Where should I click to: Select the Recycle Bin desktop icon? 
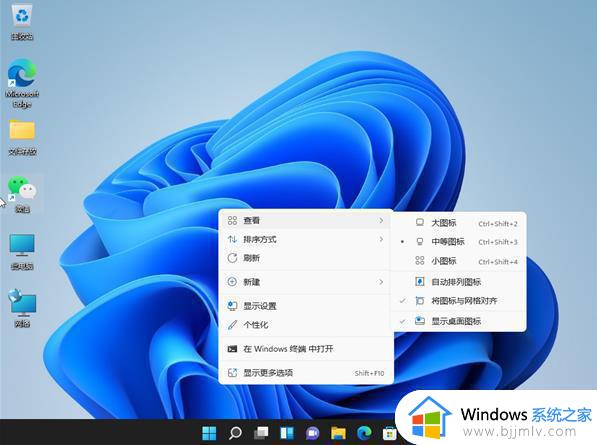pyautogui.click(x=22, y=22)
